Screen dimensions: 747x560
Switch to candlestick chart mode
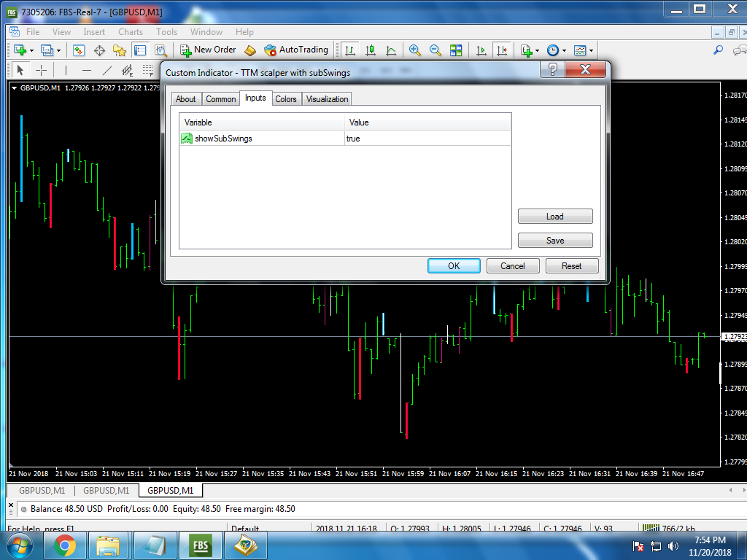[x=370, y=50]
